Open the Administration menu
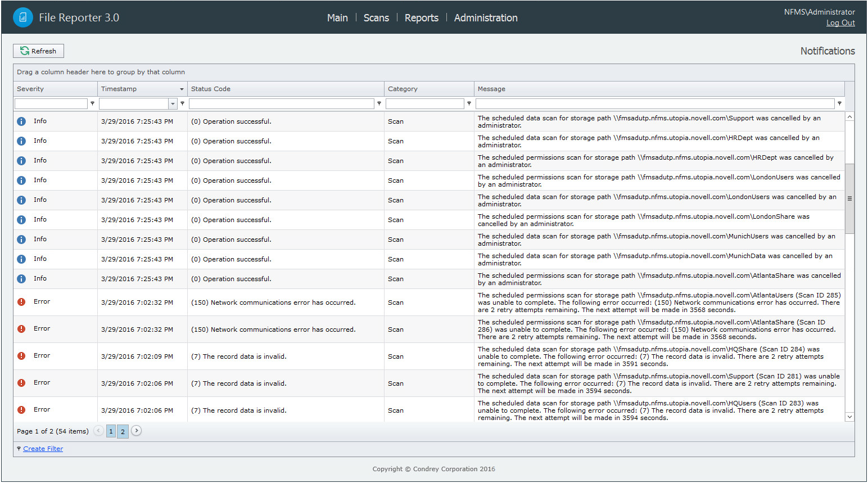 [486, 18]
